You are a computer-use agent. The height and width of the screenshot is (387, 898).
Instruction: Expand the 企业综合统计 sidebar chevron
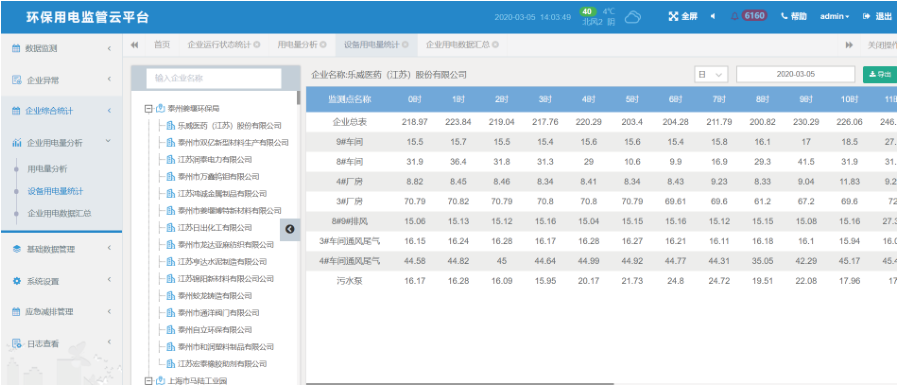tap(109, 110)
